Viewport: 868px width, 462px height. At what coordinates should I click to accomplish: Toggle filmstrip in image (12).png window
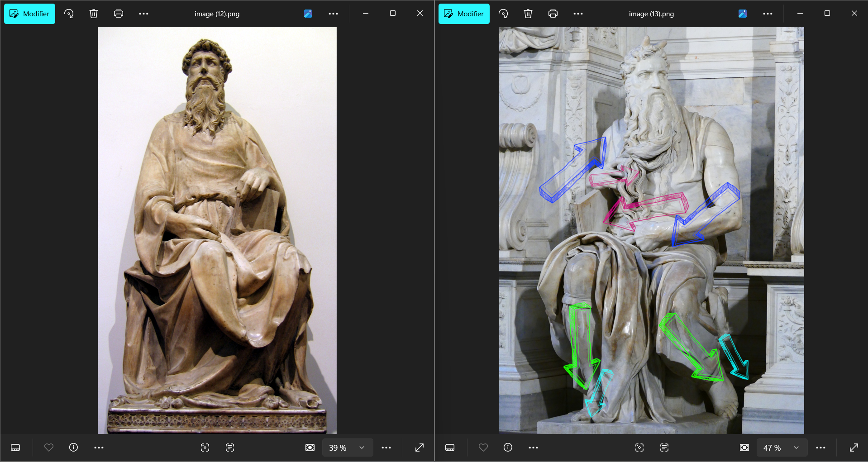15,448
